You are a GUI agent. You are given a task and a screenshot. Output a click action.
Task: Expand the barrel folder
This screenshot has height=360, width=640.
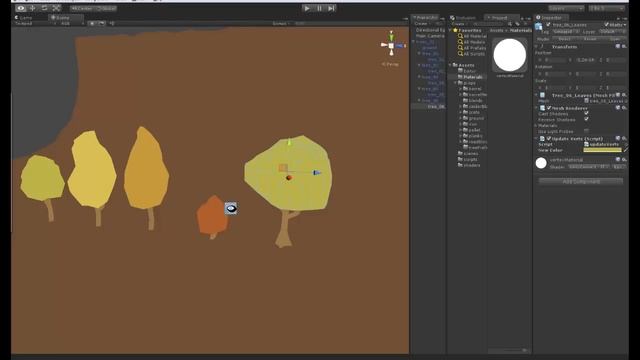[x=461, y=89]
